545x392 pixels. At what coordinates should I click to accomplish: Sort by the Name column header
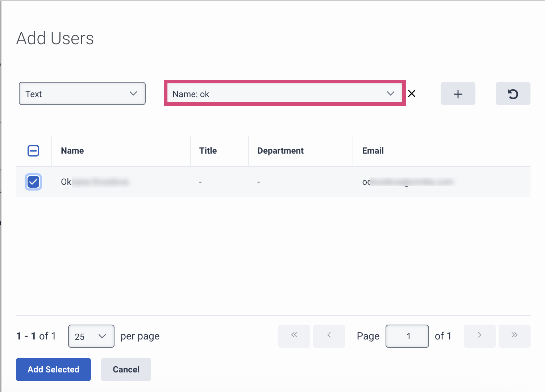[72, 151]
